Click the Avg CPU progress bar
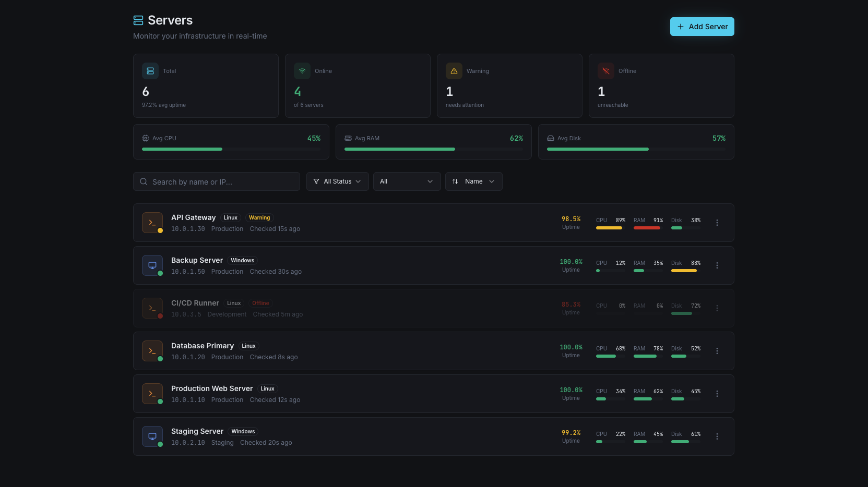 tap(231, 149)
